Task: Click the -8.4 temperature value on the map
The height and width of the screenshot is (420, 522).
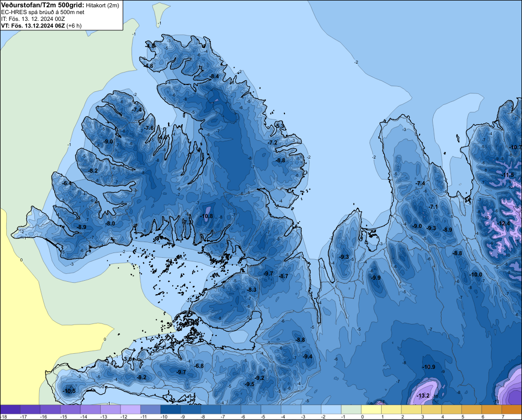Action: pyautogui.click(x=215, y=77)
